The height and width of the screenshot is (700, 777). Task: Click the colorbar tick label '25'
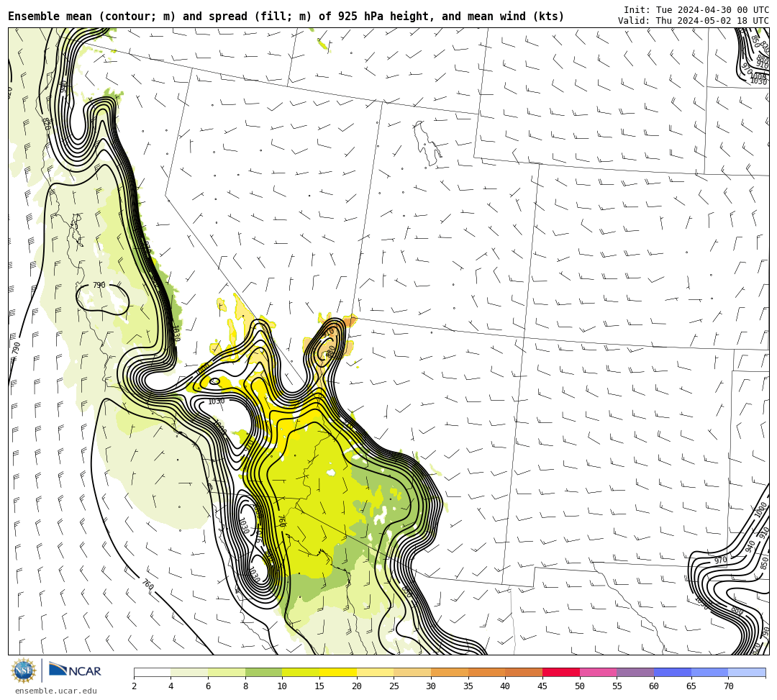[394, 686]
